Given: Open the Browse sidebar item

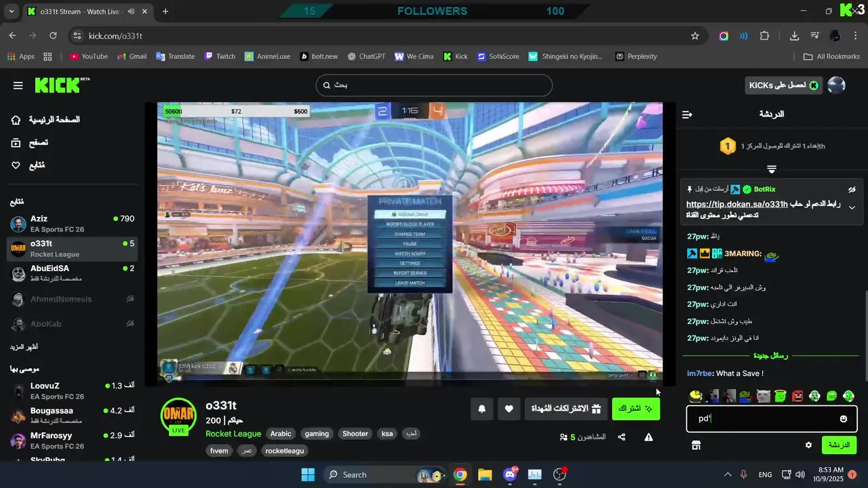Looking at the screenshot, I should 29,142.
